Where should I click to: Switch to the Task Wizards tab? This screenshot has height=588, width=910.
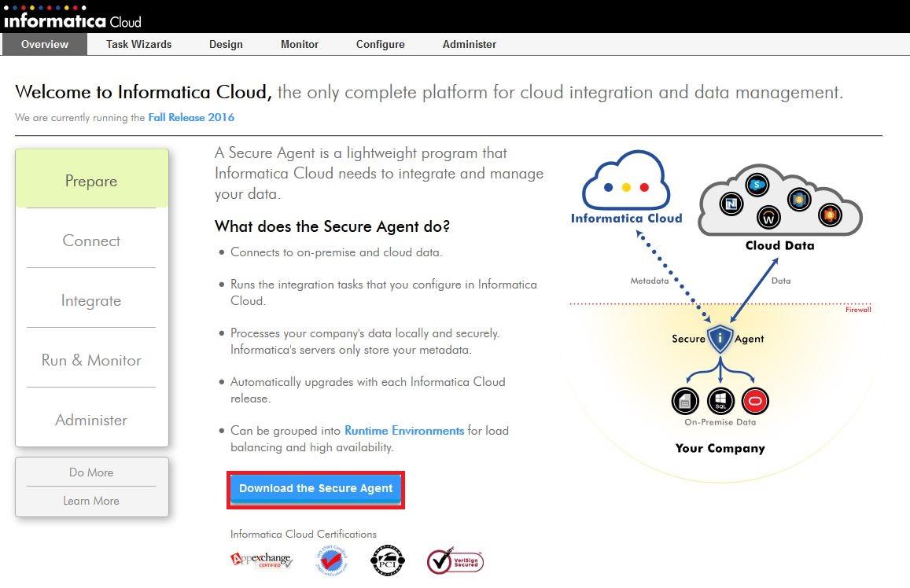point(138,44)
